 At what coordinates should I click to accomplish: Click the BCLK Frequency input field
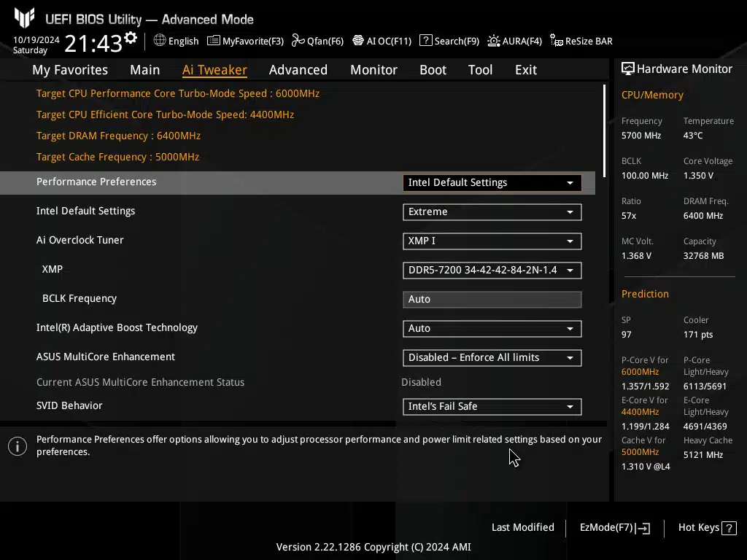pos(492,300)
